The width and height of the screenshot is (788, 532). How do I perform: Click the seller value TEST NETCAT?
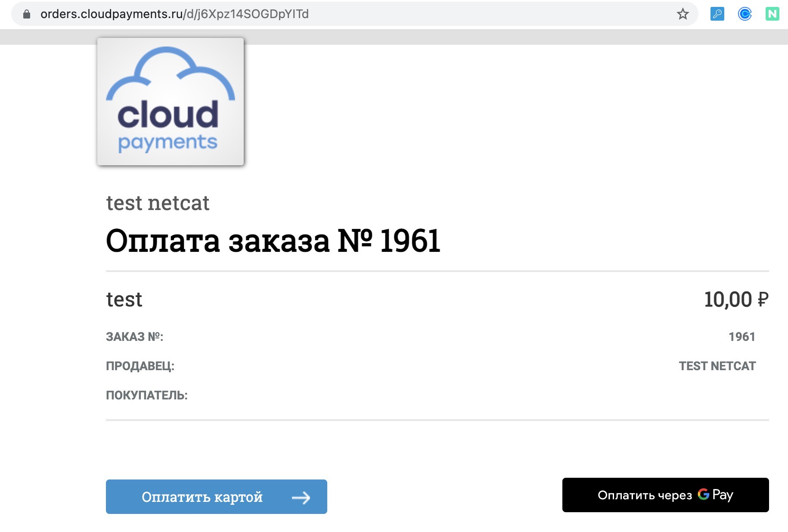coord(717,366)
